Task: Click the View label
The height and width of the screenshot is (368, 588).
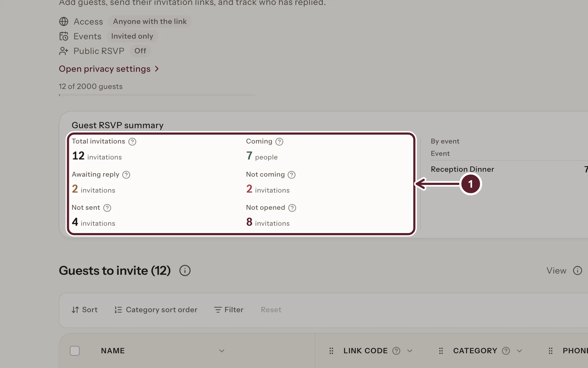Action: [x=556, y=270]
